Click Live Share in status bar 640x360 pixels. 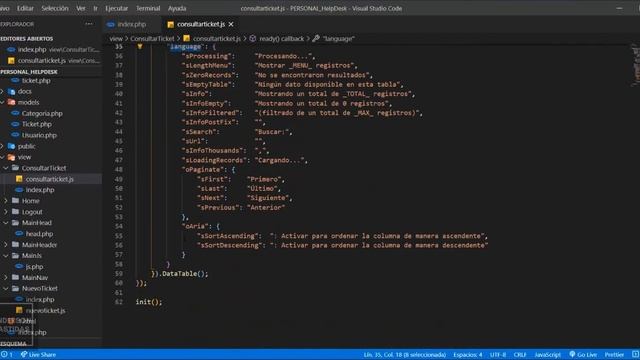pos(39,355)
